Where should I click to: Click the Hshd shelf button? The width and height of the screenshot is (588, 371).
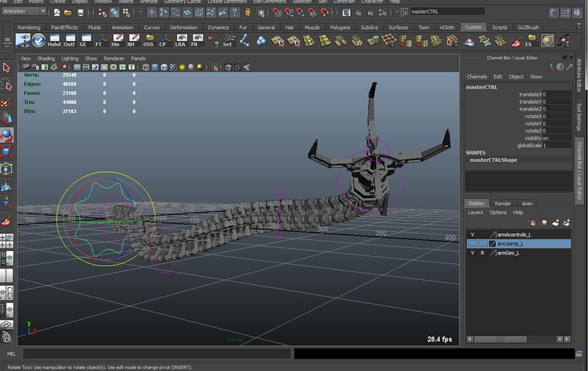54,41
